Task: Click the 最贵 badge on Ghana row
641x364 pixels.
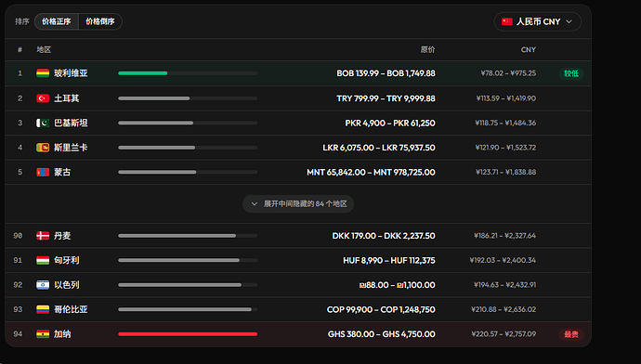Action: [x=571, y=334]
